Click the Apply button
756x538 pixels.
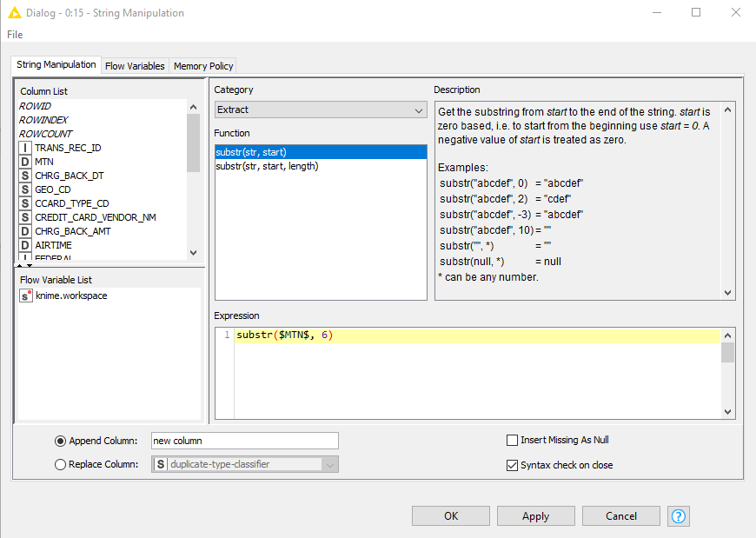click(535, 516)
